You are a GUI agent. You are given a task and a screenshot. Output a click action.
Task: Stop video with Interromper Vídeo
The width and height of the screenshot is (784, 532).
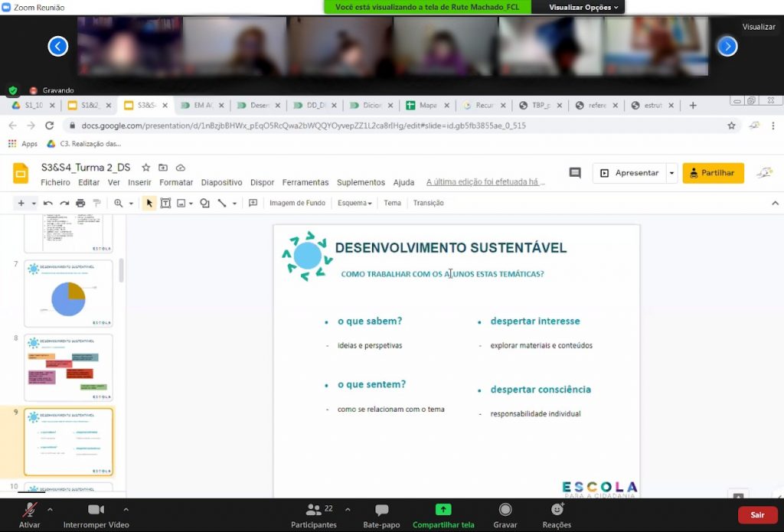[96, 511]
